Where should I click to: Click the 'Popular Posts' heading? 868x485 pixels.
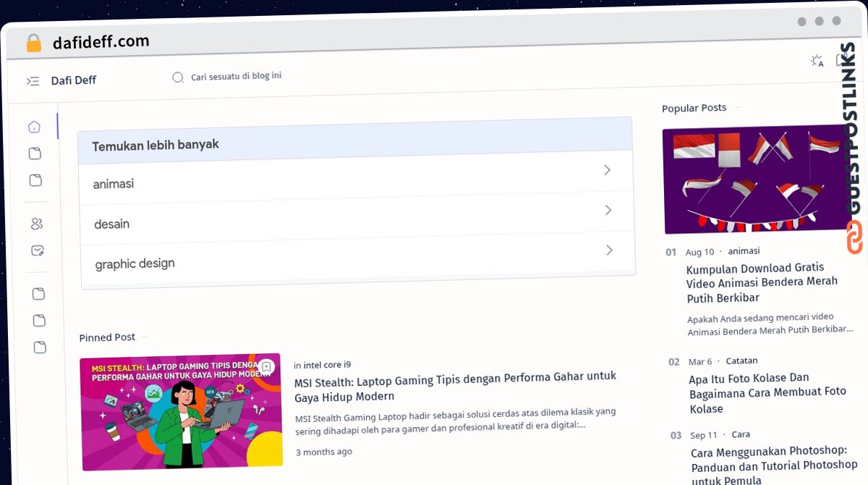(694, 108)
